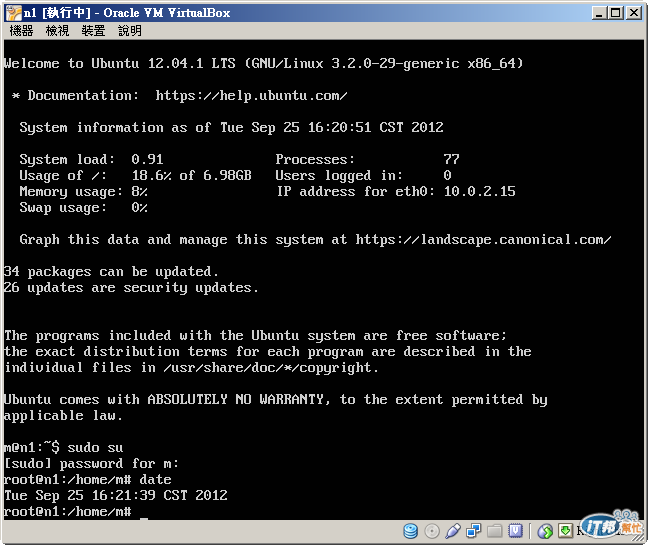Click the hard disk activity status icon

point(410,531)
